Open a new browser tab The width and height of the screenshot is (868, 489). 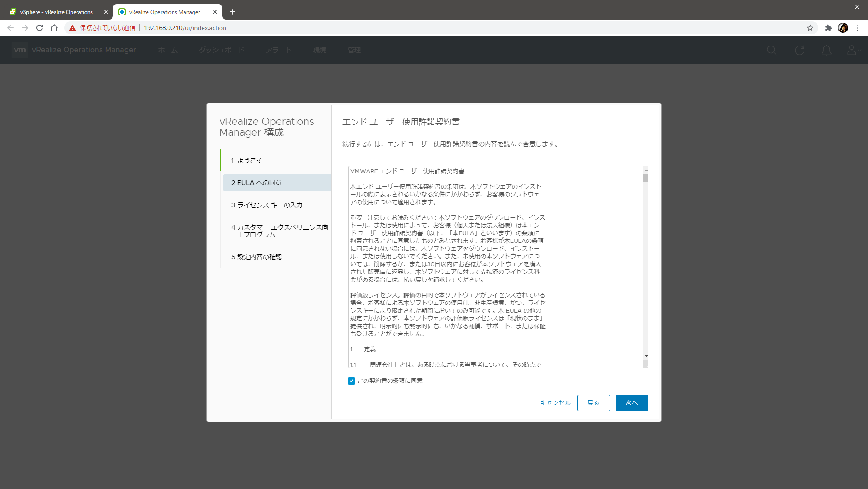(232, 12)
